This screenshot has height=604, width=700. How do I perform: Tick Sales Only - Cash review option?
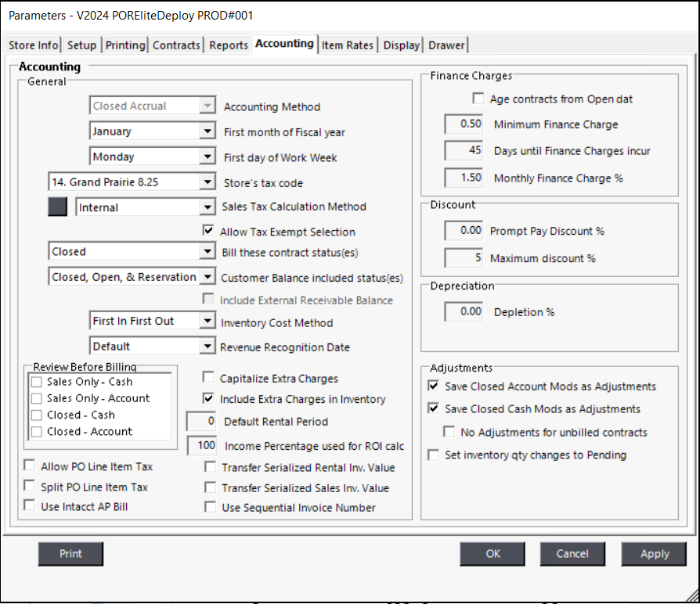coord(37,382)
